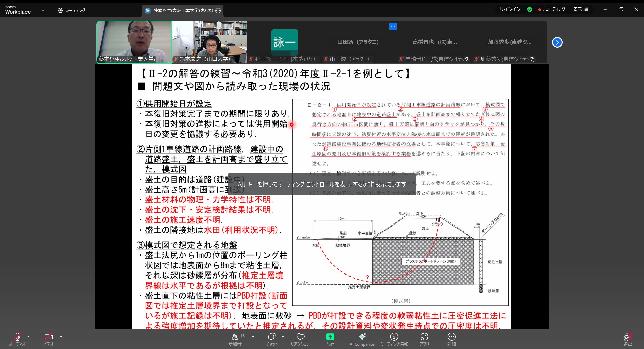Expand the participants options chevron
This screenshot has width=644, height=349.
coord(253,337)
